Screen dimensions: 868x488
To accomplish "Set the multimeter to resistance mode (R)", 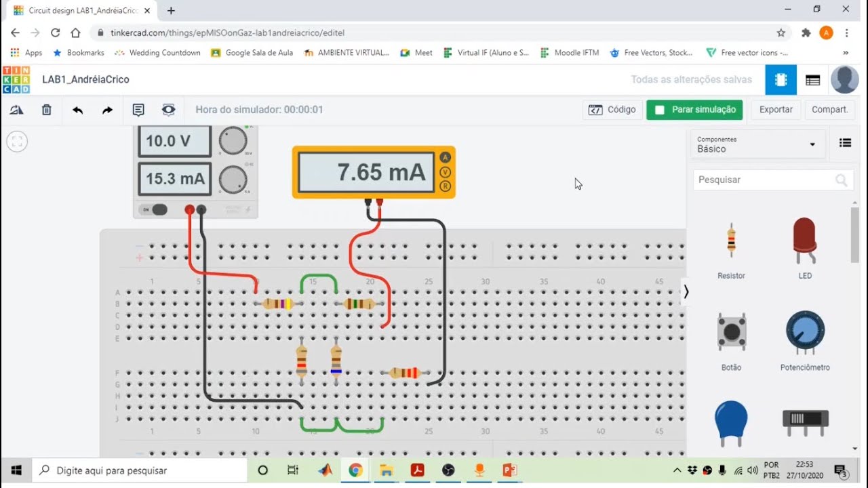I will (x=445, y=186).
